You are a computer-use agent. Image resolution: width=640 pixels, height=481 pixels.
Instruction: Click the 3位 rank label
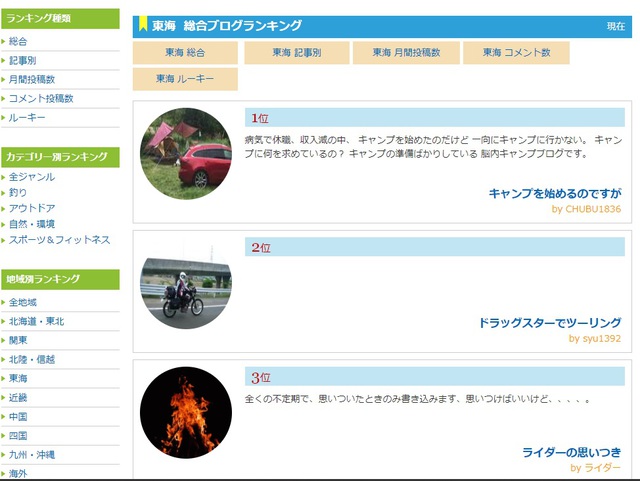261,378
